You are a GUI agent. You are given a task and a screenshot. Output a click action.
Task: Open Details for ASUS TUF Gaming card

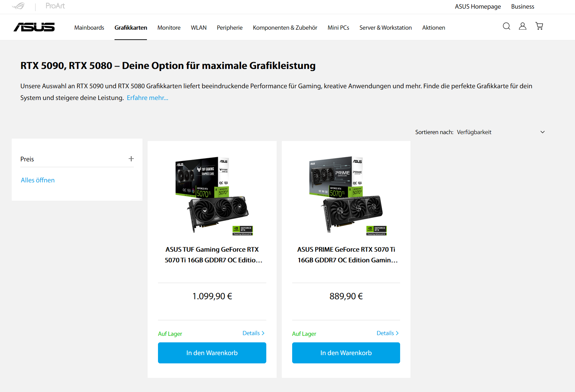tap(254, 333)
